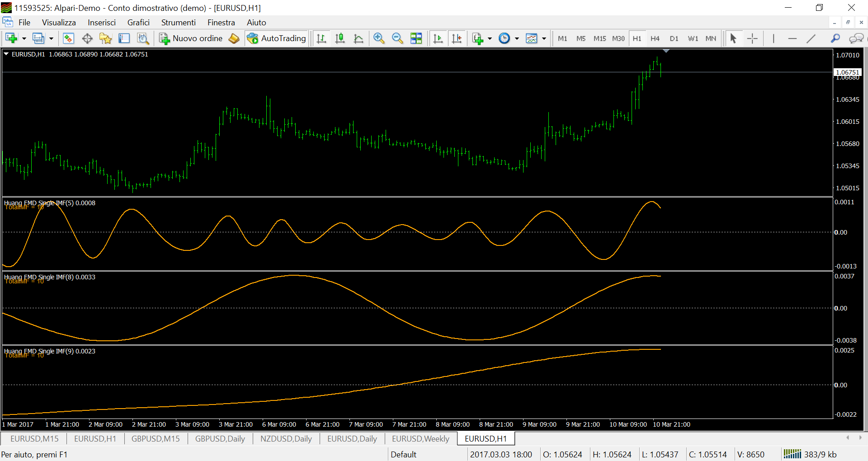
Task: Toggle the AutoTrading button
Action: (277, 38)
